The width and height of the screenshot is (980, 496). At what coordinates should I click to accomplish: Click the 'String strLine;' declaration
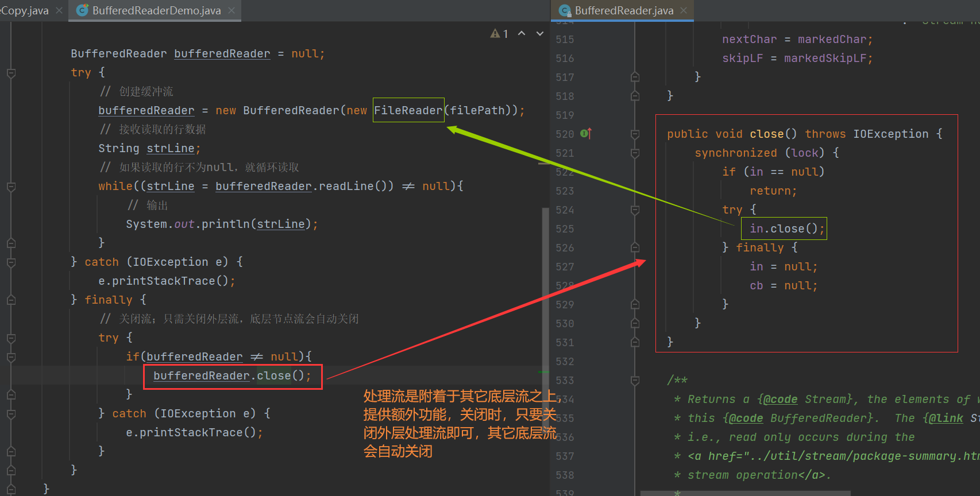tap(149, 148)
